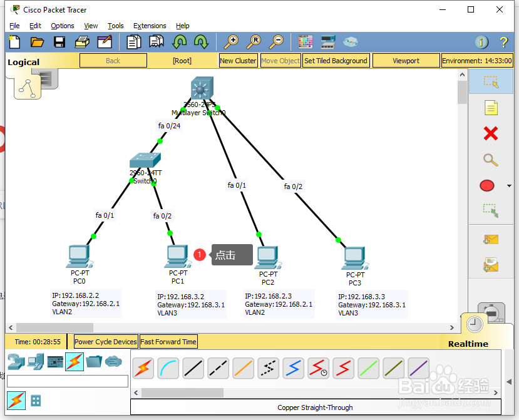Screen dimensions: 519x420
Task: Switch to Logical workspace tab
Action: click(24, 62)
